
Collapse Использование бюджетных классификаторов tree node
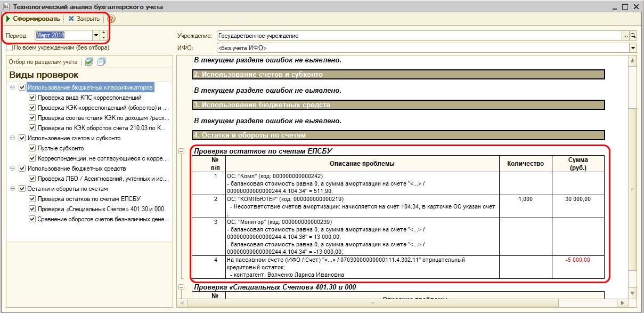pos(12,87)
